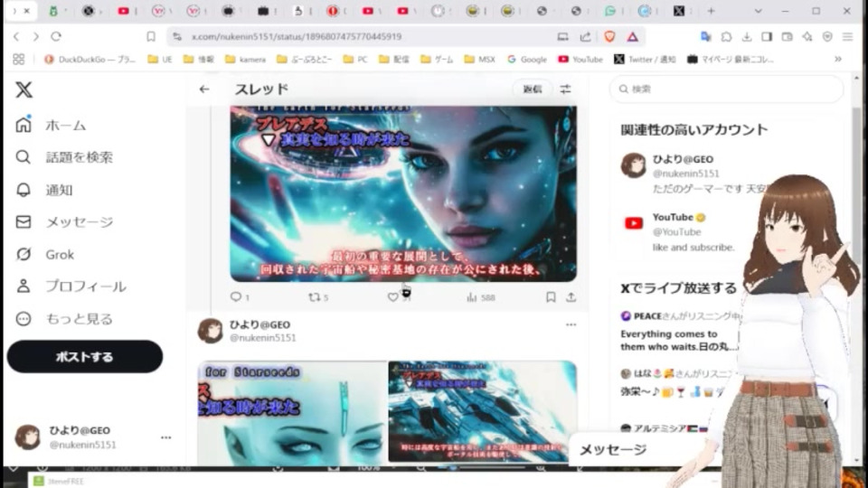This screenshot has height=488, width=868.
Task: Open account menu dots beside ひより@GEO
Action: [166, 437]
